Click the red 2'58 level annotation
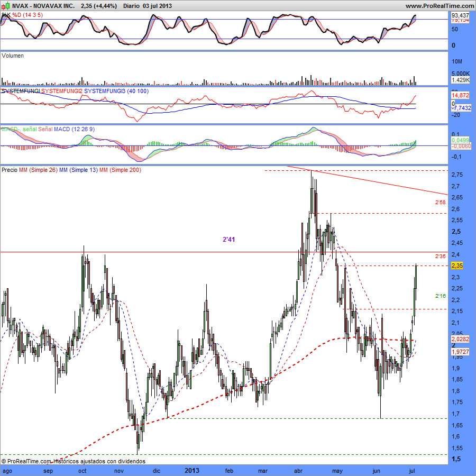 point(440,203)
